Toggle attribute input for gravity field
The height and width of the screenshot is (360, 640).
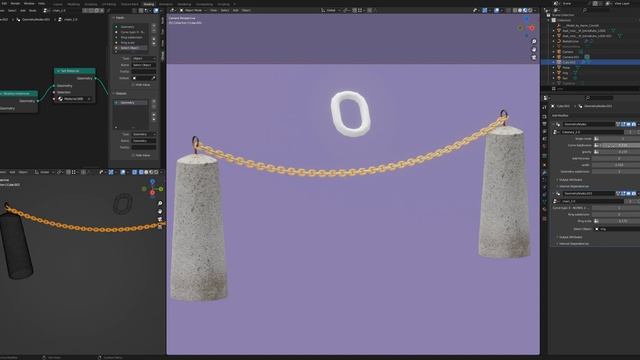[596, 152]
